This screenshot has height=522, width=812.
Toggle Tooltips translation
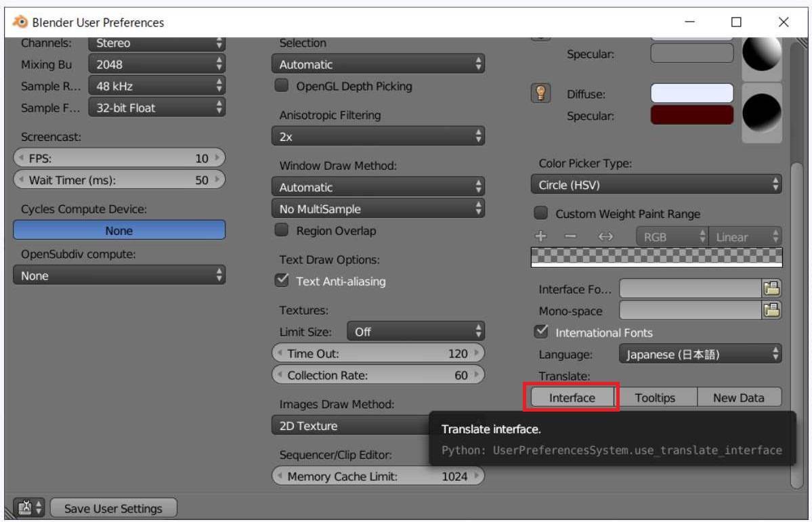(x=655, y=397)
